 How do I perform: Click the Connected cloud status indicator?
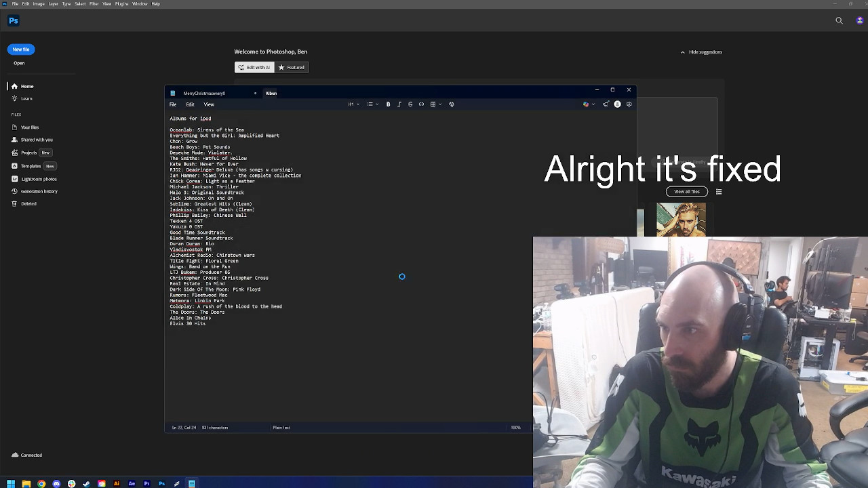point(27,455)
